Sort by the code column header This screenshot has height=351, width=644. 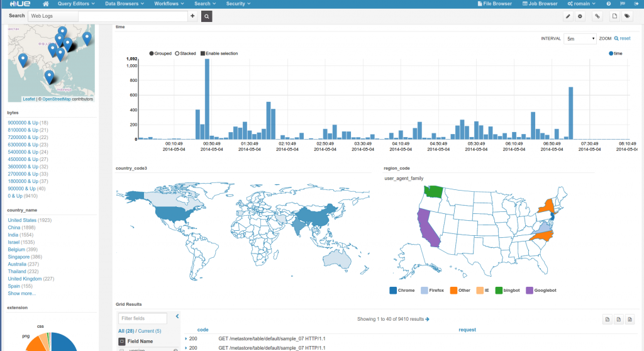click(203, 330)
